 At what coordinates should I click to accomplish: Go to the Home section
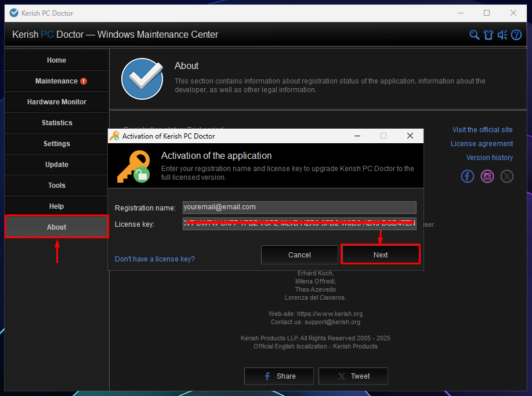point(57,60)
